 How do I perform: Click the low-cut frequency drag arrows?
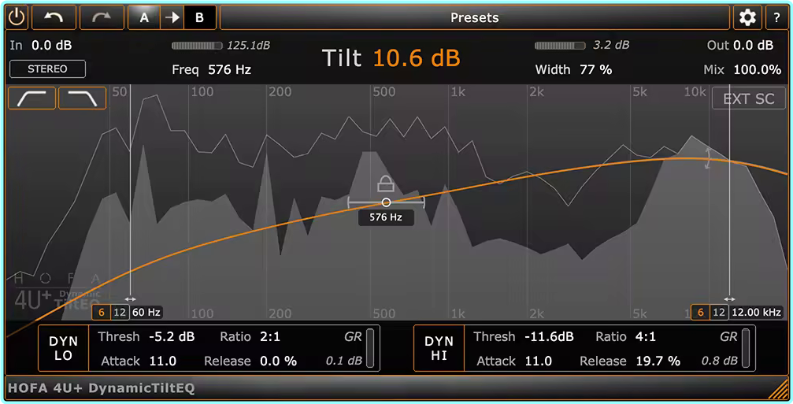130,299
